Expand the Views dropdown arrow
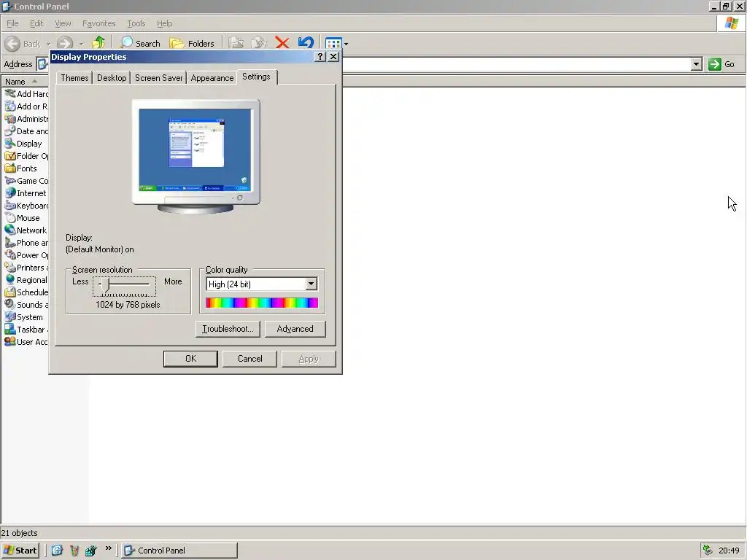The image size is (747, 560). pos(346,44)
